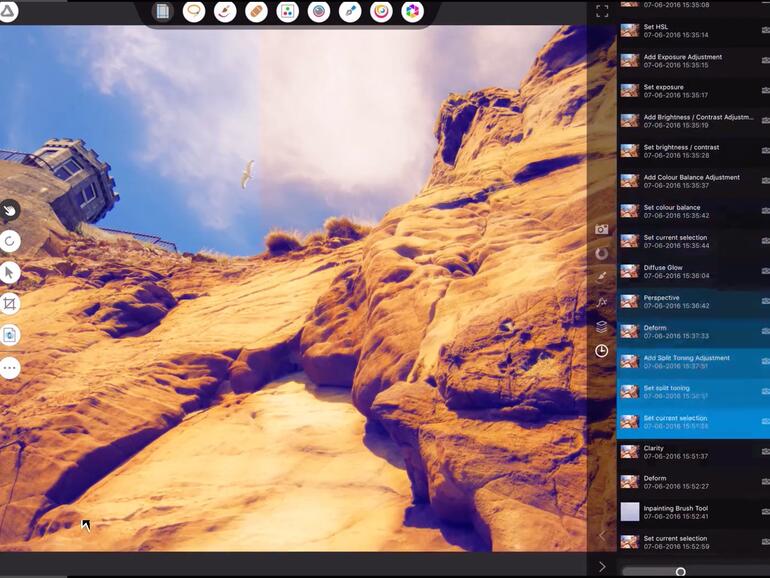The image size is (770, 578).
Task: Toggle fullscreen view with corner-brackets icon
Action: pos(602,11)
